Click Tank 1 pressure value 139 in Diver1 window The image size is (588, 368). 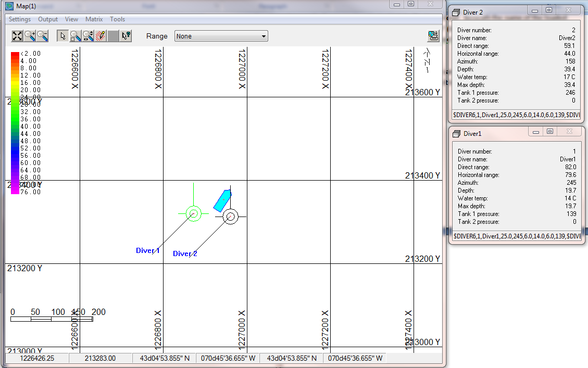pos(571,214)
